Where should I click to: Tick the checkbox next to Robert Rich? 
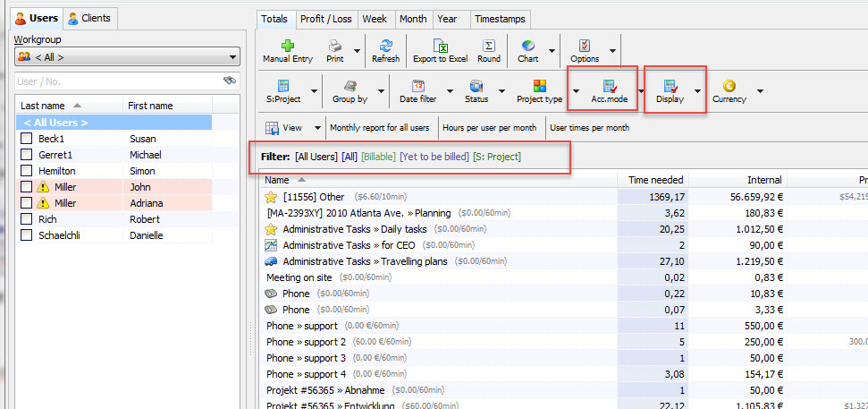click(26, 219)
